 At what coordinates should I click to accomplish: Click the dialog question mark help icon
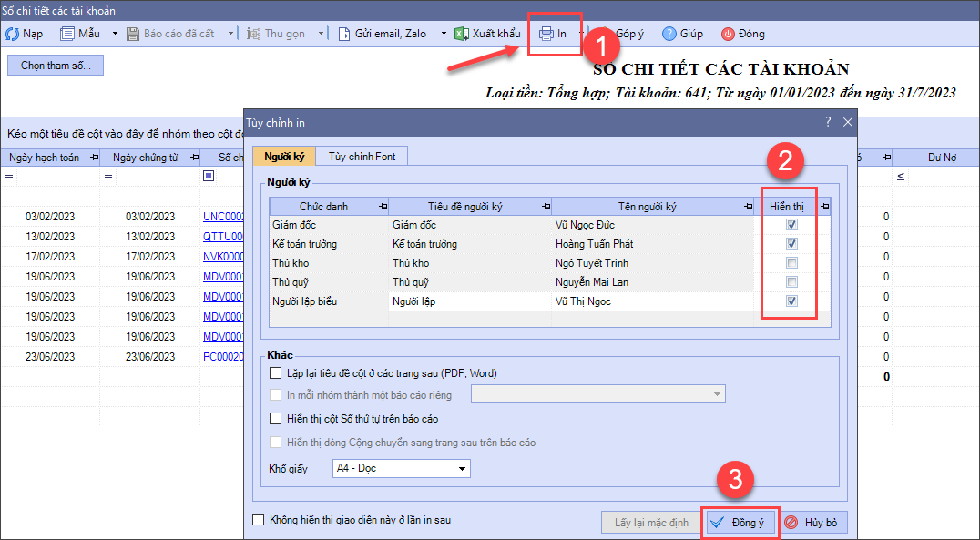point(828,121)
